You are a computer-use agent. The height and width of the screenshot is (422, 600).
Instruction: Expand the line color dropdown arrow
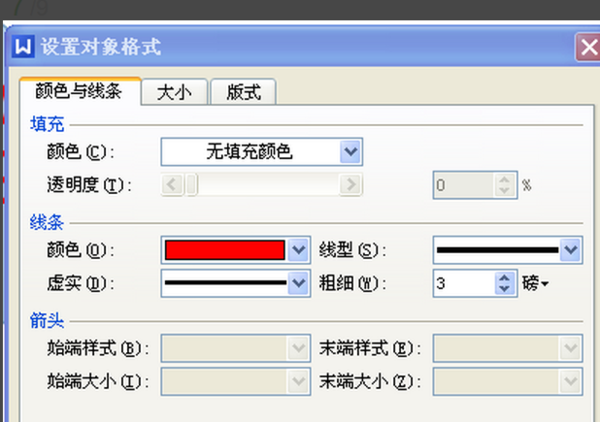coord(298,250)
